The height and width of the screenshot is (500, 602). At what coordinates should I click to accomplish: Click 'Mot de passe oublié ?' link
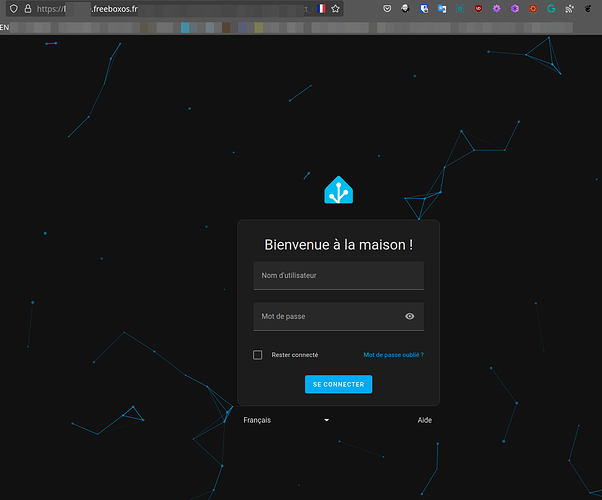click(393, 355)
